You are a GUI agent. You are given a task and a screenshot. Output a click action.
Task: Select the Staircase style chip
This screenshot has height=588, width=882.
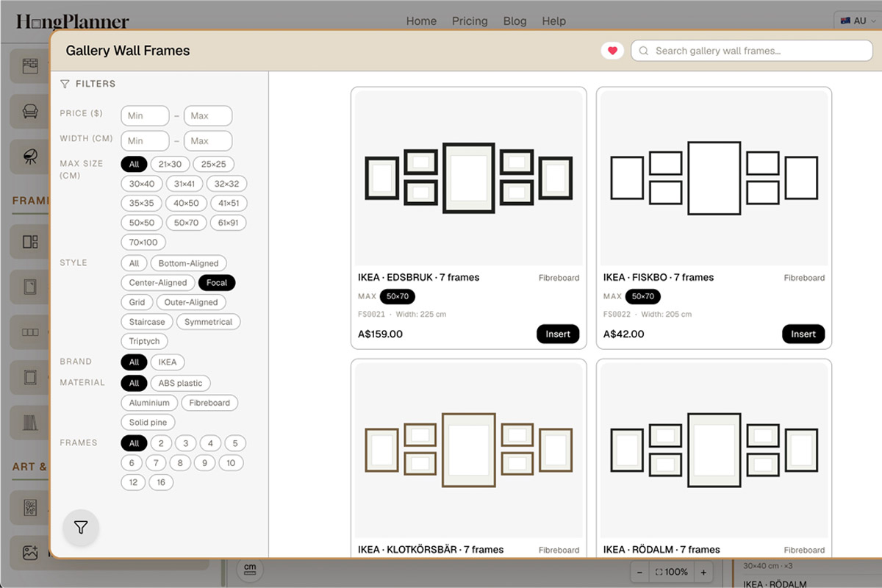[x=147, y=322]
